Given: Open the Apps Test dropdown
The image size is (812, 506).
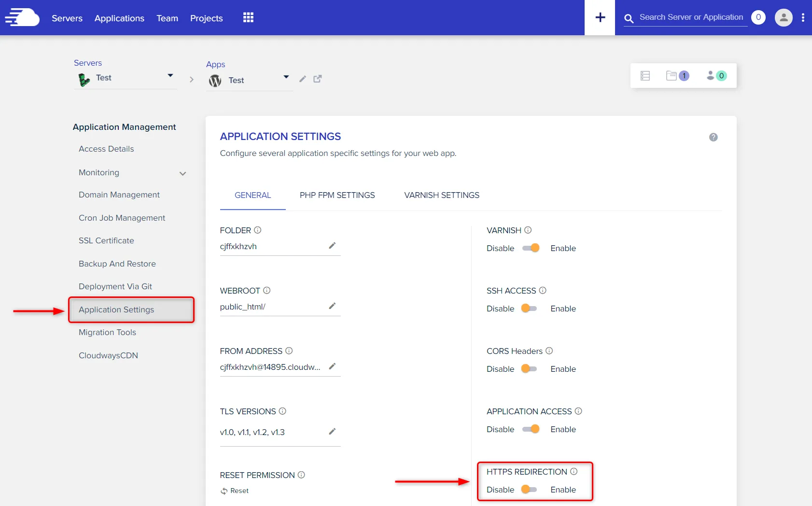Looking at the screenshot, I should (249, 80).
